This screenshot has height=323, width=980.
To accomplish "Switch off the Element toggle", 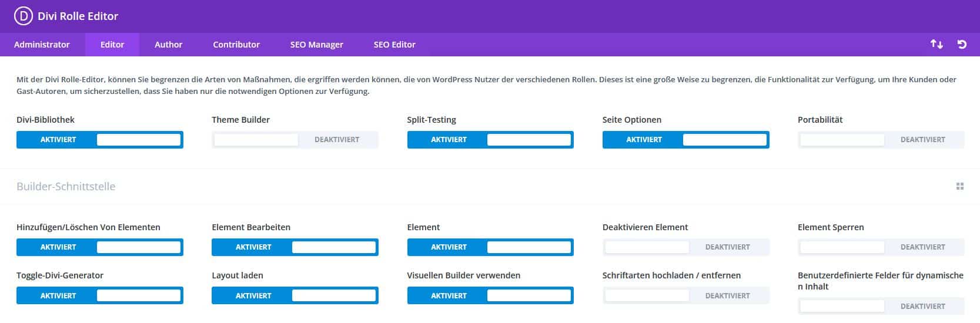I will (490, 247).
